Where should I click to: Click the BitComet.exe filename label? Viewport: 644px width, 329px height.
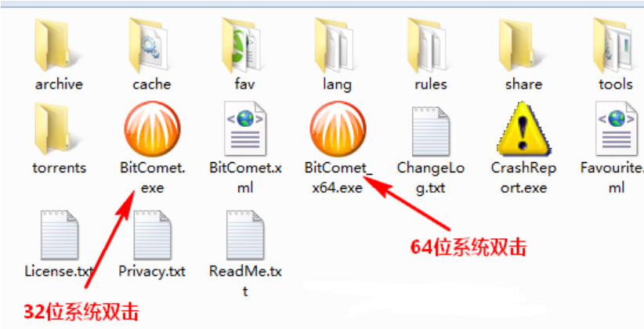tap(152, 178)
